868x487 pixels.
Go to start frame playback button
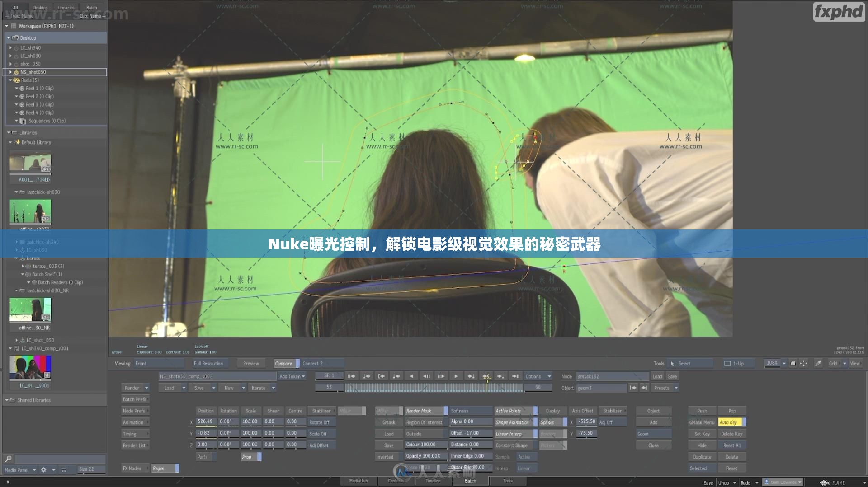click(351, 376)
